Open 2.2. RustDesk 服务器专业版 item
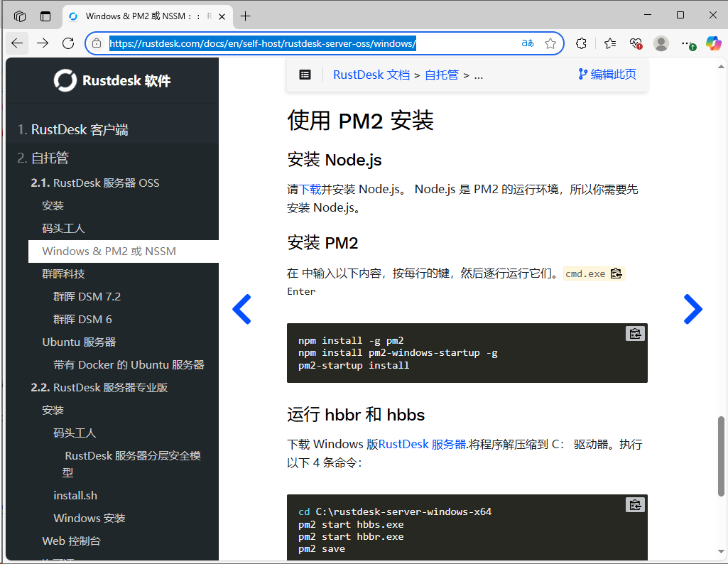Screen dimensions: 728x564 [x=99, y=388]
